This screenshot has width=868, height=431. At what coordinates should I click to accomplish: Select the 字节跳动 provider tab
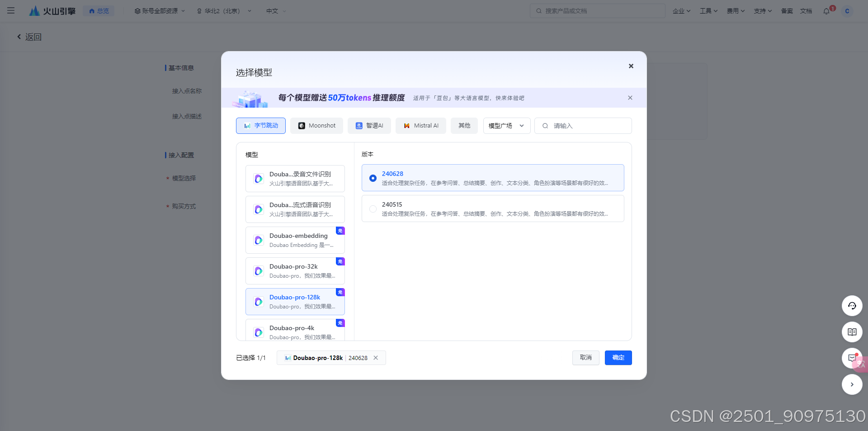[261, 126]
